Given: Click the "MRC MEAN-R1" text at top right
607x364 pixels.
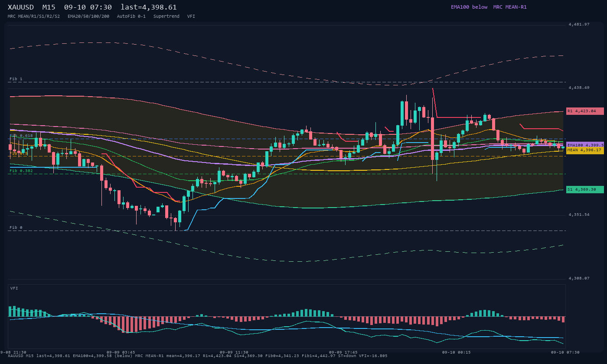Looking at the screenshot, I should 510,7.
